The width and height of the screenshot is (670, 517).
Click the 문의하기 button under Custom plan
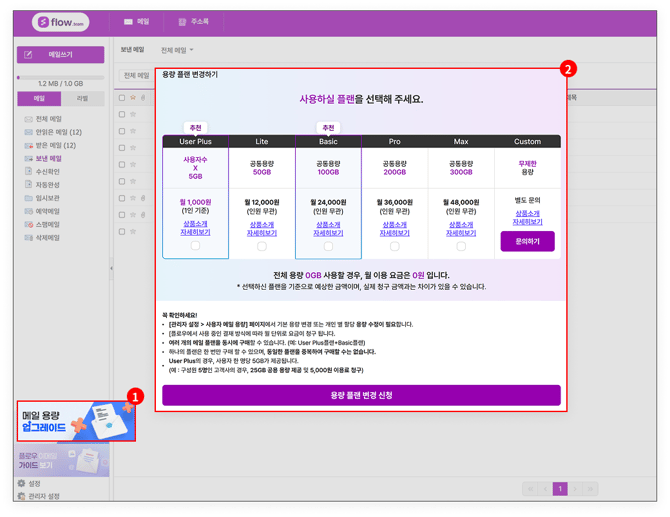527,241
